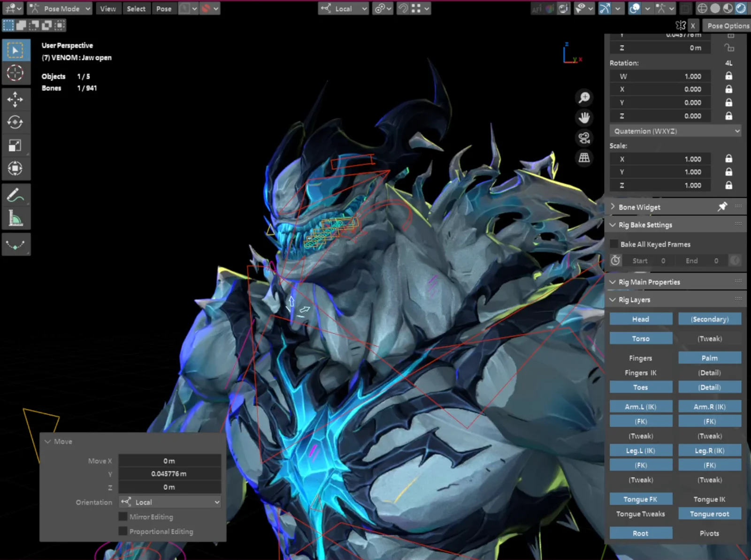Select the Move tool in the toolbar
Image resolution: width=751 pixels, height=560 pixels.
(x=16, y=99)
